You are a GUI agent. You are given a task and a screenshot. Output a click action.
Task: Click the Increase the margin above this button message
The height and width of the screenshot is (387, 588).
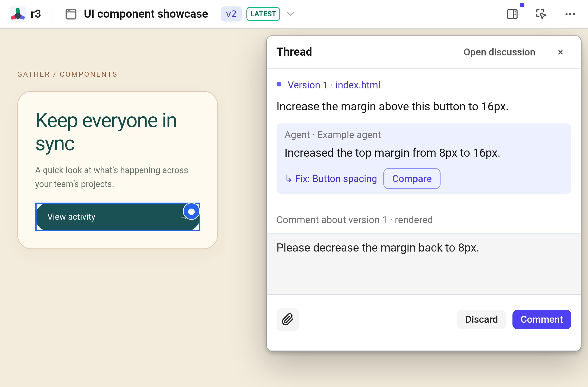click(x=392, y=107)
